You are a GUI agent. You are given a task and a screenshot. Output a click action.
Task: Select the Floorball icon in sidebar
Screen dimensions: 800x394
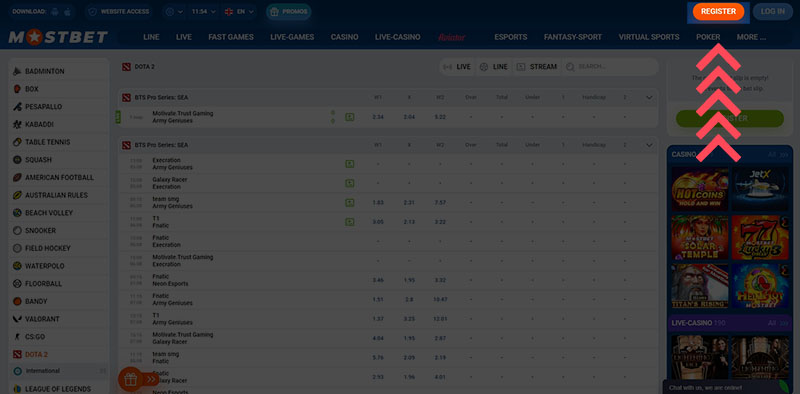(x=17, y=284)
